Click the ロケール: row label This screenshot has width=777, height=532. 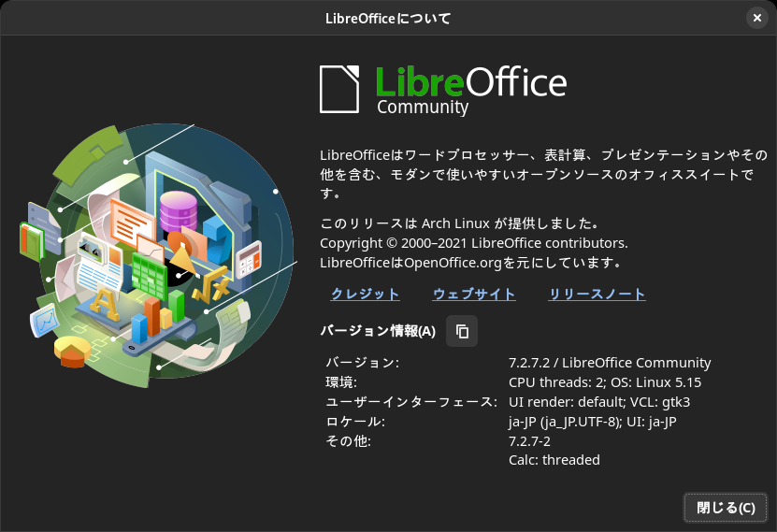[354, 422]
